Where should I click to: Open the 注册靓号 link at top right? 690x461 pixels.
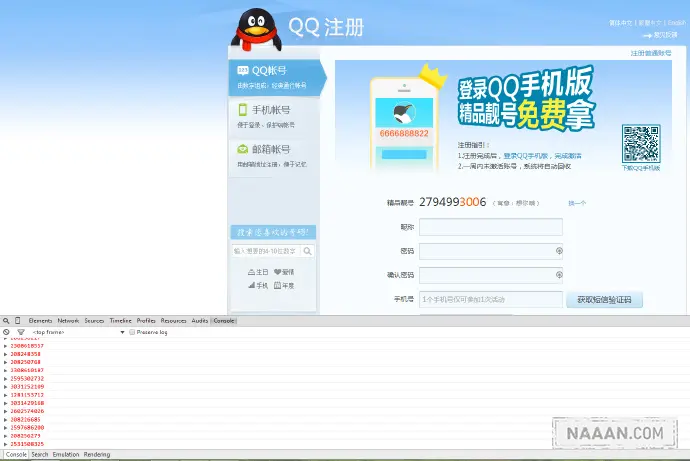click(x=651, y=53)
